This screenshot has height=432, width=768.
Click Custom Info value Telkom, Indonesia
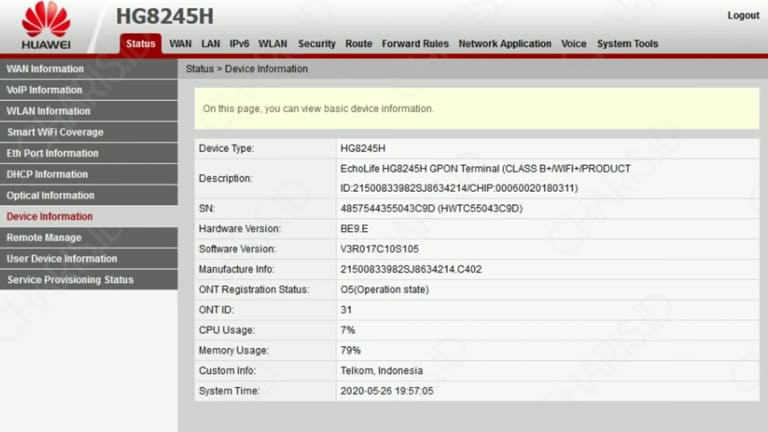coord(382,371)
